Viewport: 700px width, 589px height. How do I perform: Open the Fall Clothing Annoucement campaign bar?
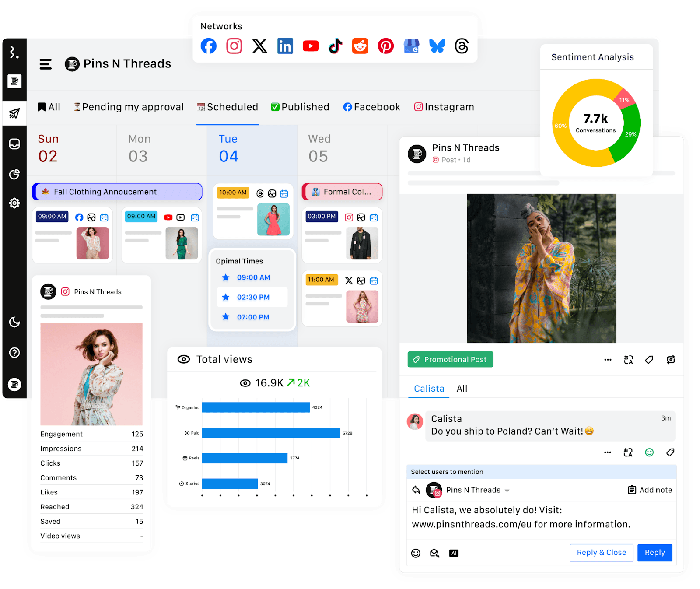[x=117, y=192]
